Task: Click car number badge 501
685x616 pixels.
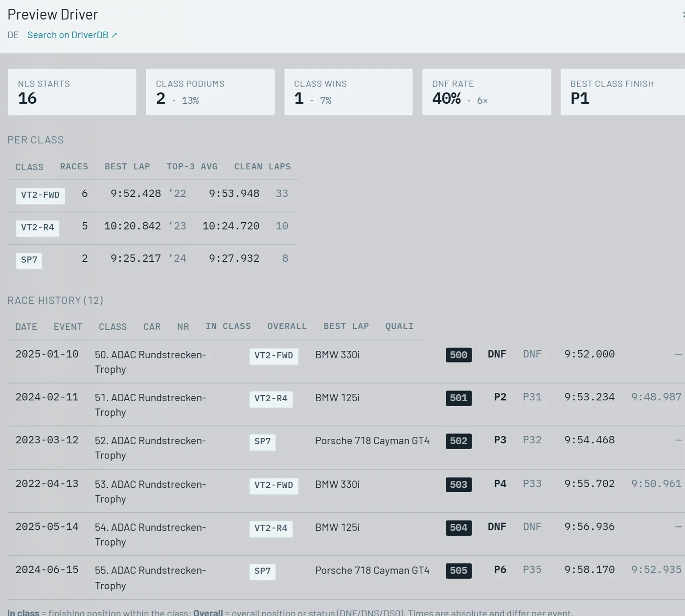Action: (x=458, y=398)
